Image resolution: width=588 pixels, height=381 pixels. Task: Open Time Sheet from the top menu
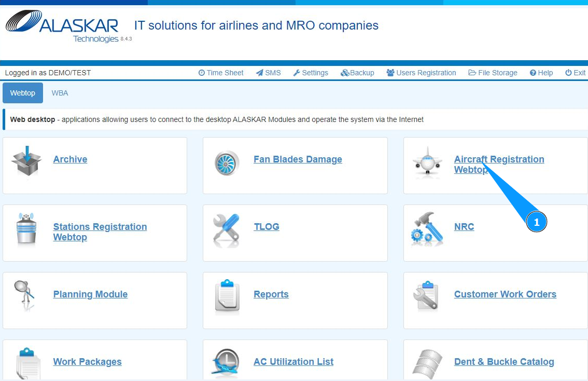click(221, 73)
